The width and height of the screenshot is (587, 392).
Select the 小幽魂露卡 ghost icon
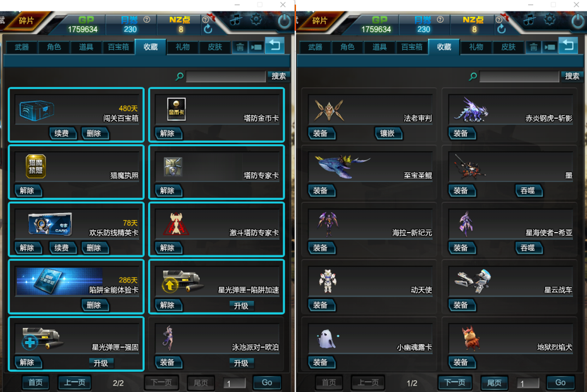327,338
